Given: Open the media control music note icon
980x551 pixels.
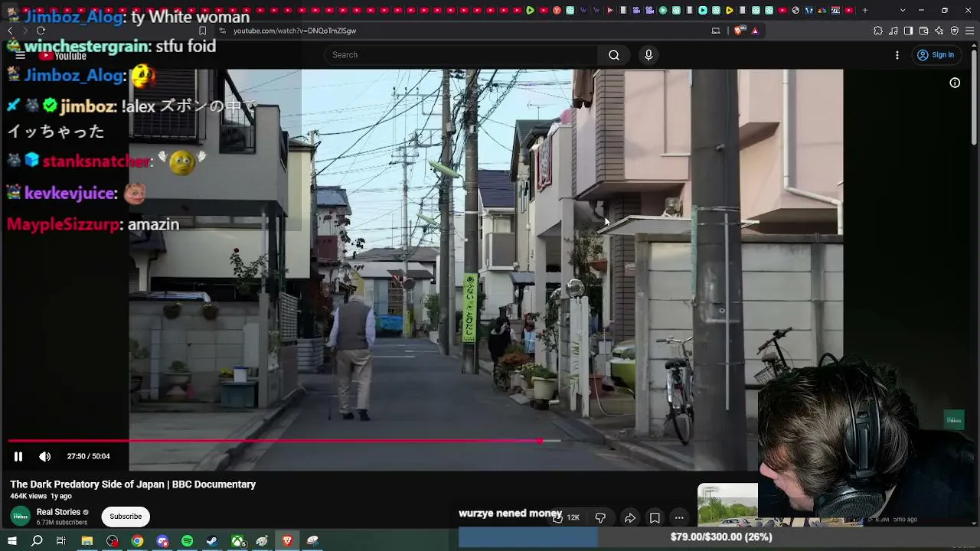Looking at the screenshot, I should (x=893, y=31).
